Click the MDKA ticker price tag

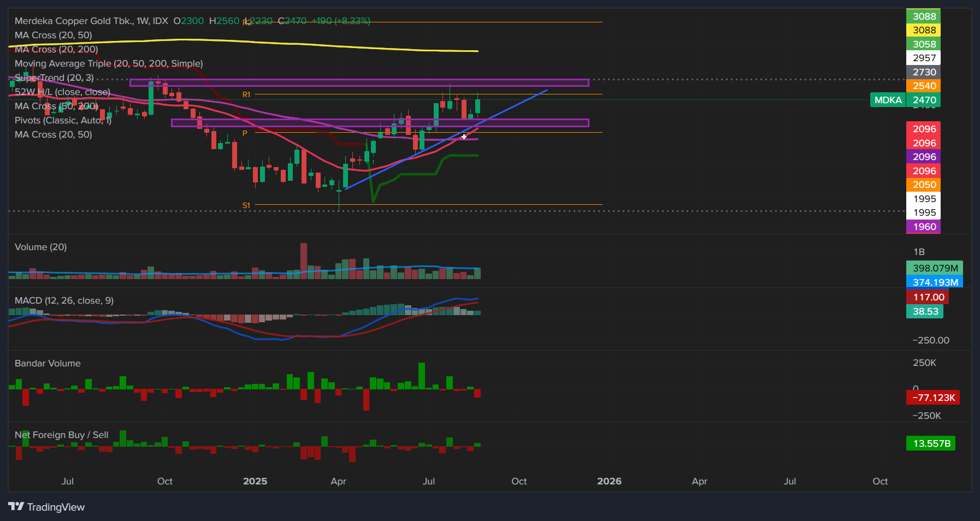[888, 100]
